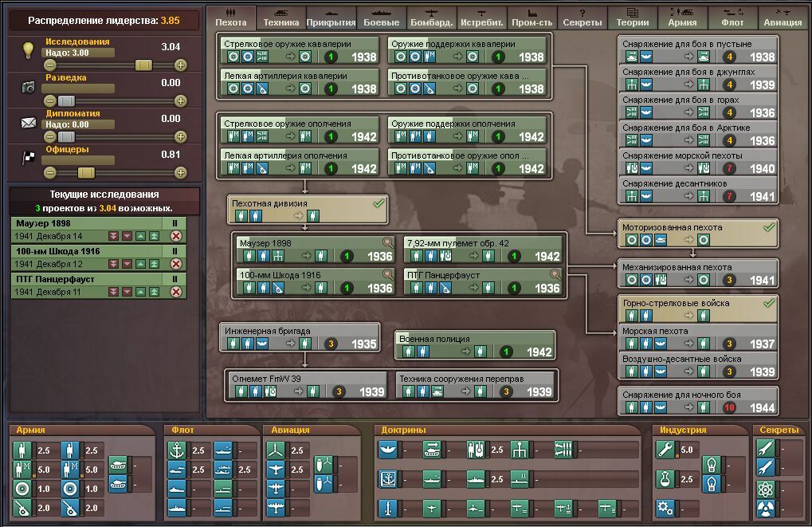Cancel the Маузер 1898 research project

[x=176, y=236]
